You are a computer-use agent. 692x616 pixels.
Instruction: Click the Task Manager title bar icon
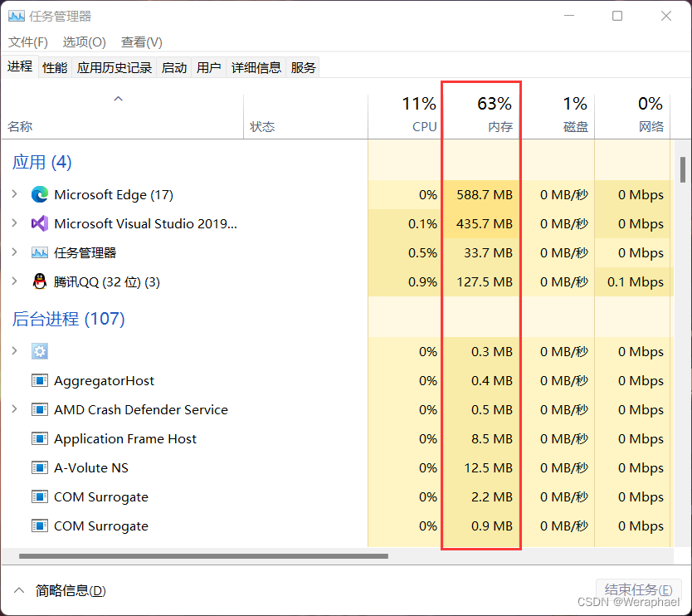(17, 17)
